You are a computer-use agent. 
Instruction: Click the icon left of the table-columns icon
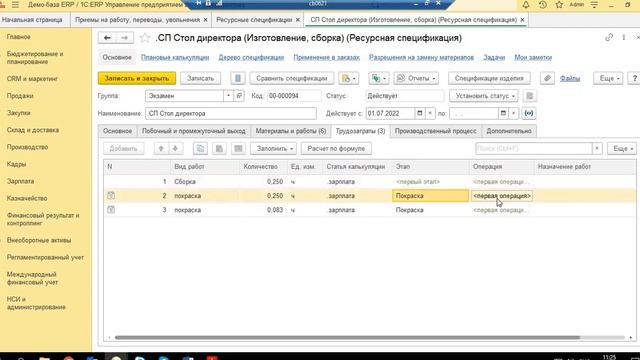(219, 149)
